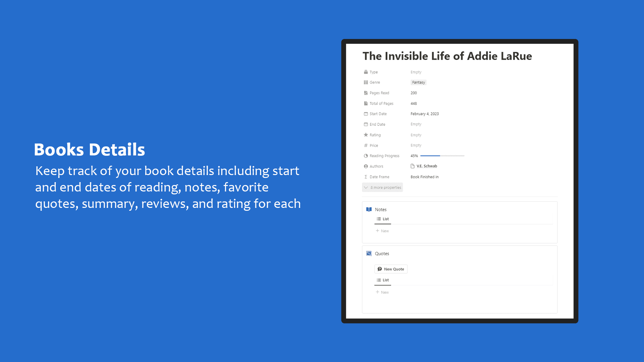Select the List tab in Notes
The image size is (644, 362).
(383, 219)
